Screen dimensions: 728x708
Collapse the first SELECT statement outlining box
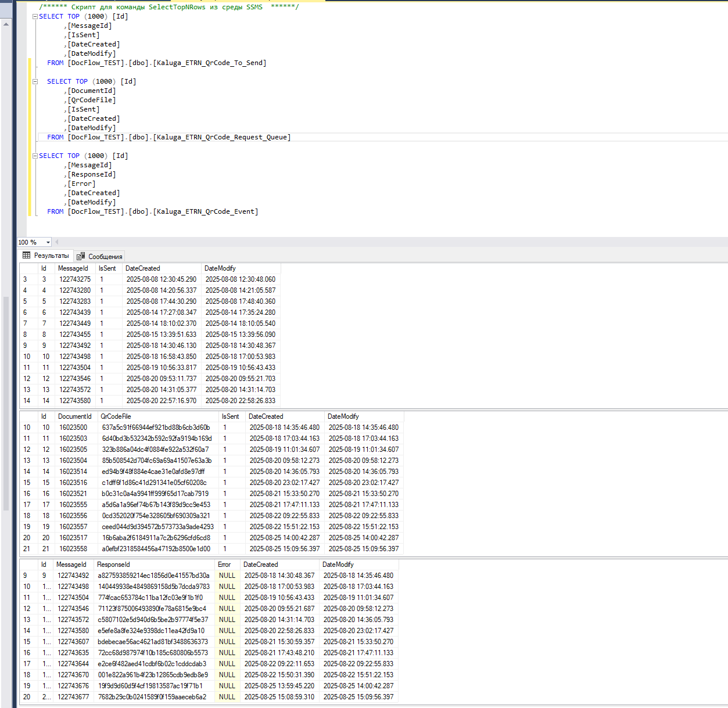pyautogui.click(x=35, y=16)
